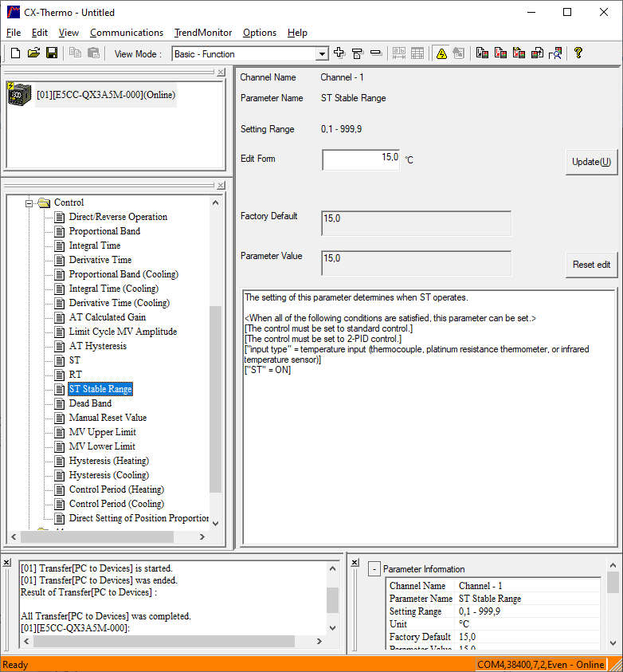Open the Communications menu
This screenshot has width=623, height=672.
127,33
